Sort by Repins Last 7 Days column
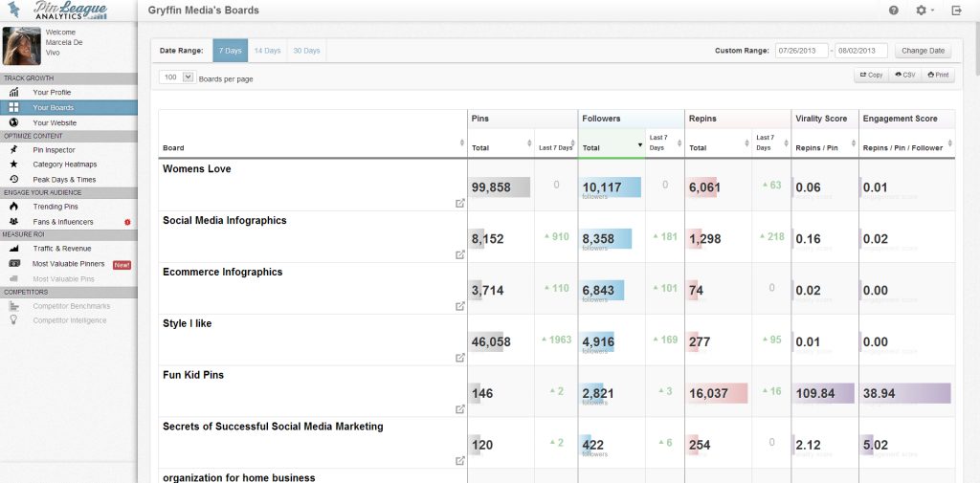 click(771, 143)
